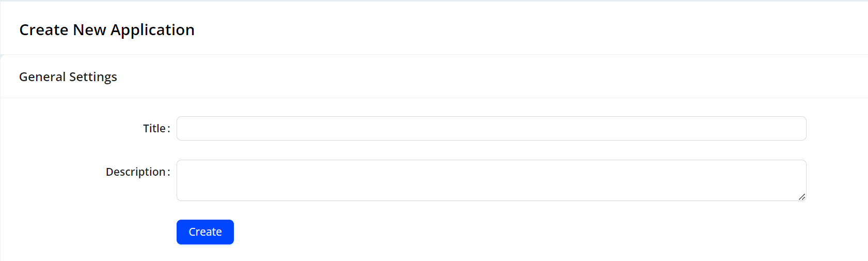868x261 pixels.
Task: Click the Create New Application heading
Action: pos(107,30)
